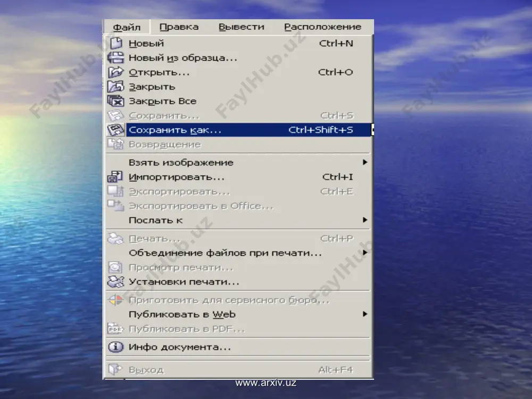The image size is (532, 399).
Task: Click the Exit icon beside Выход
Action: [x=115, y=369]
